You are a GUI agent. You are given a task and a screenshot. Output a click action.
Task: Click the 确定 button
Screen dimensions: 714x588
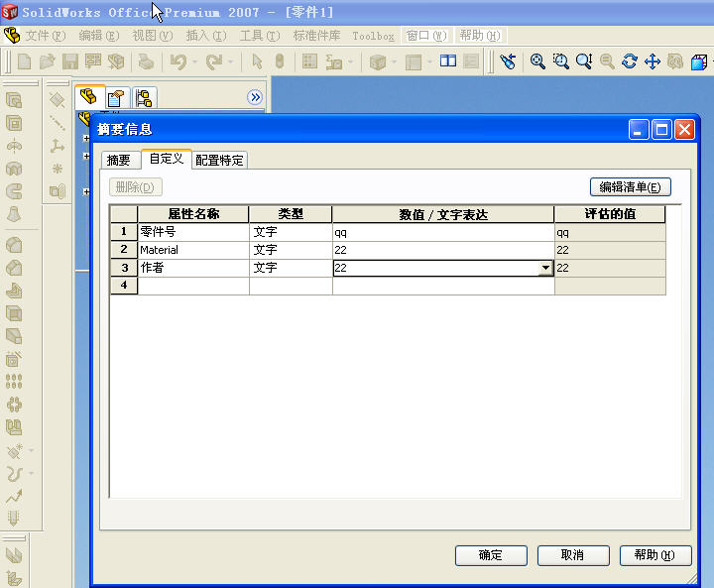tap(491, 555)
